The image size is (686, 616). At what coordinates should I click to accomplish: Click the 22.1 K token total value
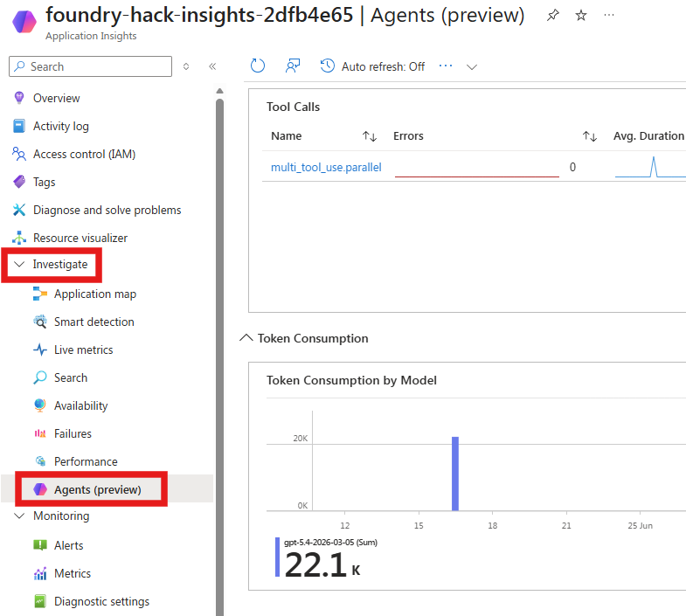(x=322, y=565)
